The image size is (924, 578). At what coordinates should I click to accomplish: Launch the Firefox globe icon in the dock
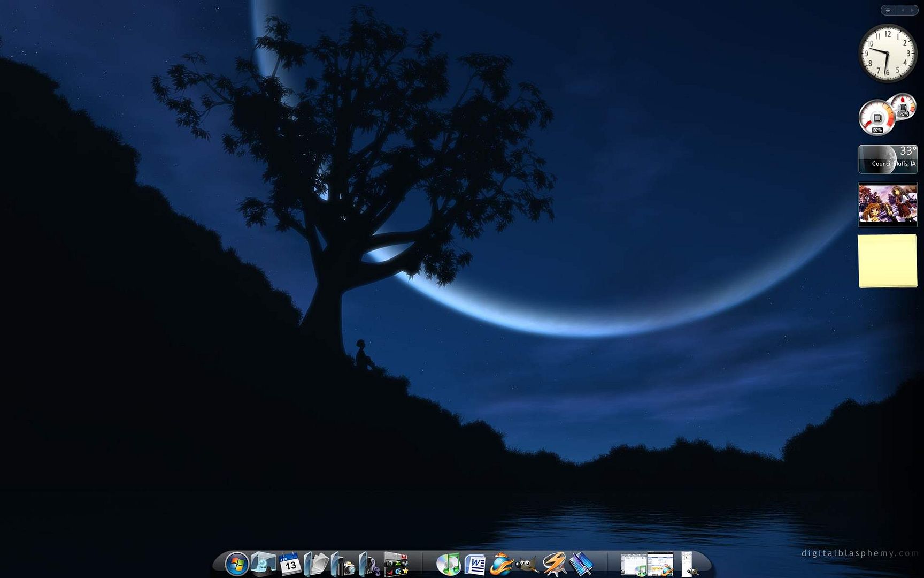coord(502,564)
